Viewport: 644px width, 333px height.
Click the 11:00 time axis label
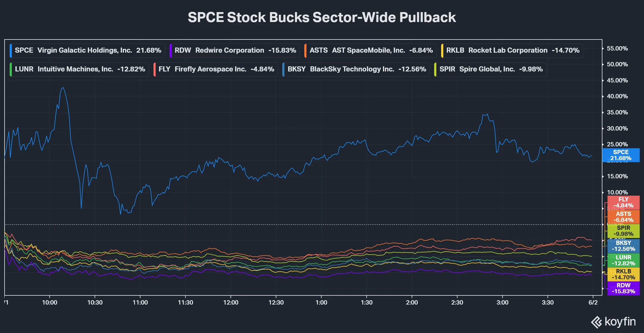[x=140, y=303]
